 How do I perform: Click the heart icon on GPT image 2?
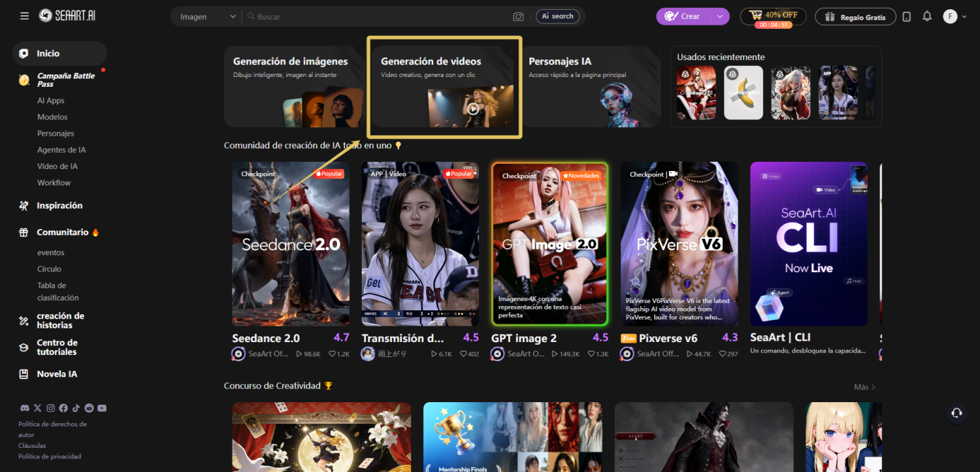point(591,354)
